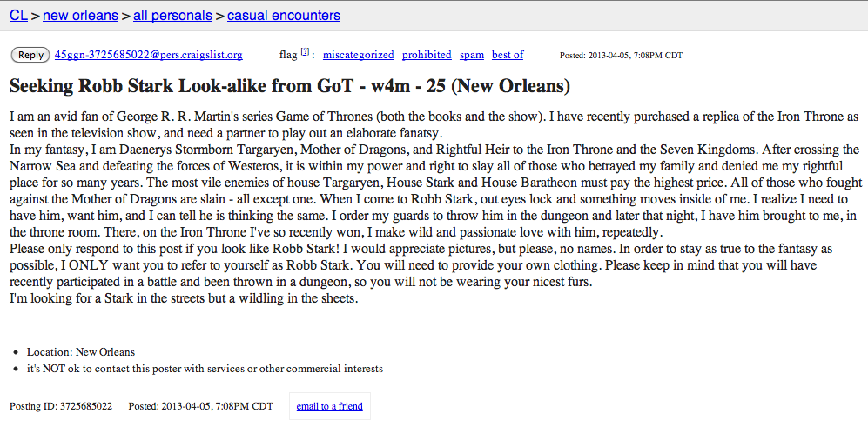Open casual encounters breadcrumb link
Viewport: 868px width, 427px height.
tap(284, 15)
